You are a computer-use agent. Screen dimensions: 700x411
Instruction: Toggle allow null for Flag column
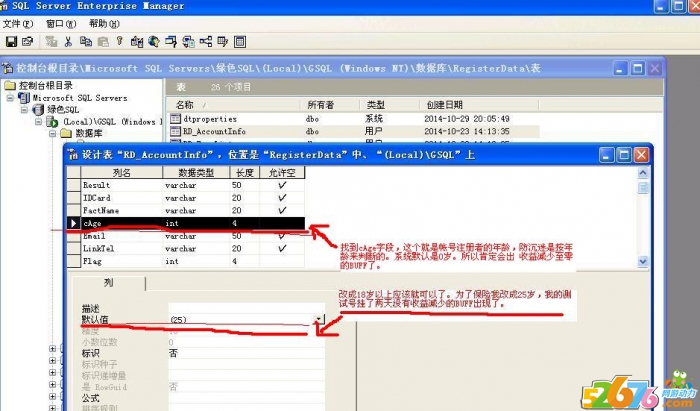282,261
